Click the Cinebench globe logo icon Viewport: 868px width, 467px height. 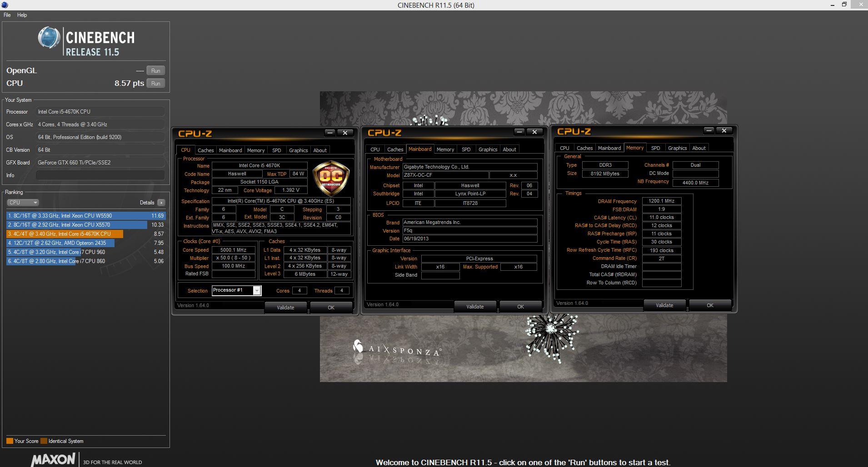(x=49, y=38)
